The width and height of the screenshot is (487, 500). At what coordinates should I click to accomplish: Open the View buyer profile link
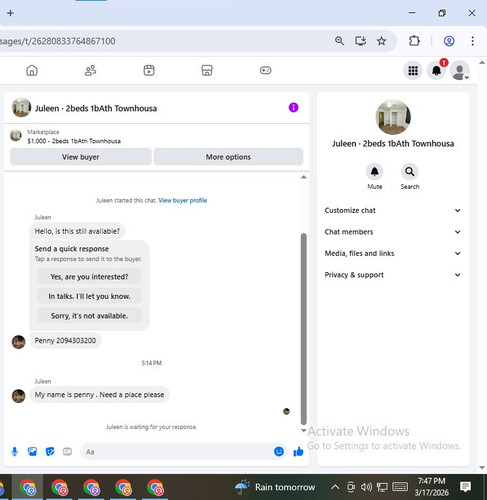[x=183, y=200]
